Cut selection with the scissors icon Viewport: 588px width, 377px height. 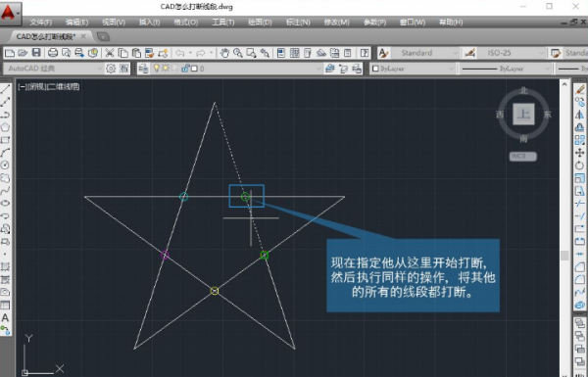click(109, 53)
